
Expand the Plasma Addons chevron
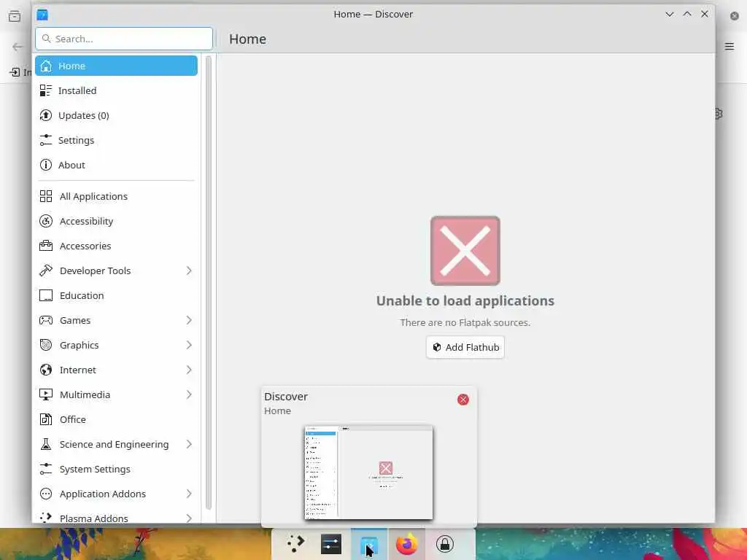point(189,518)
